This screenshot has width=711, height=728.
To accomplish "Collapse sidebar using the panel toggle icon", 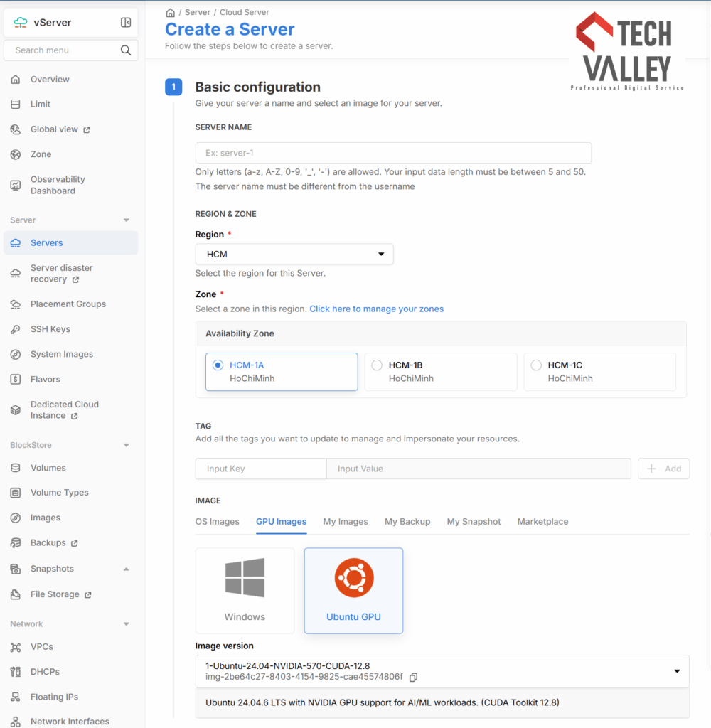I will tap(126, 22).
